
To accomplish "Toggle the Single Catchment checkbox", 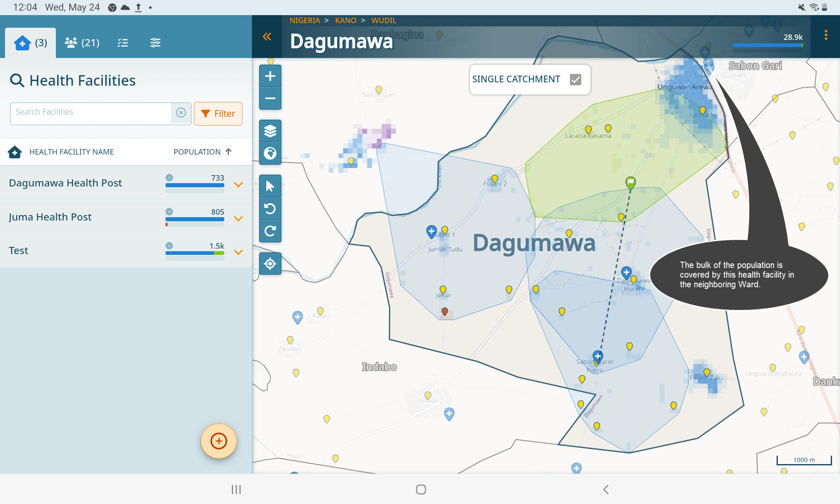I will 575,79.
